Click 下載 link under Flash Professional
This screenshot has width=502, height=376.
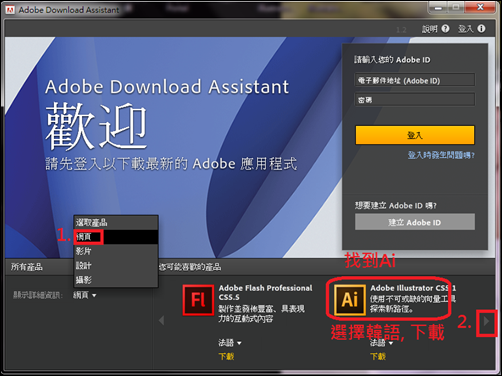[226, 356]
